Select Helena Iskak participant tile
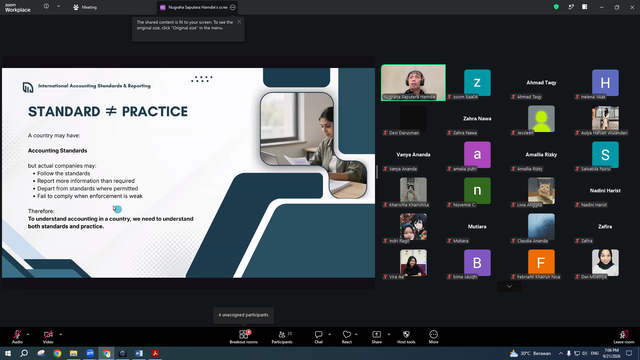640x360 pixels. coord(605,82)
